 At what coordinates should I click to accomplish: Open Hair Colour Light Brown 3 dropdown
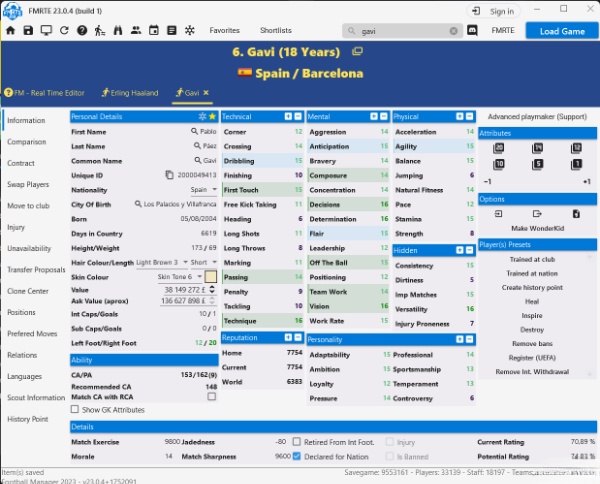[161, 262]
